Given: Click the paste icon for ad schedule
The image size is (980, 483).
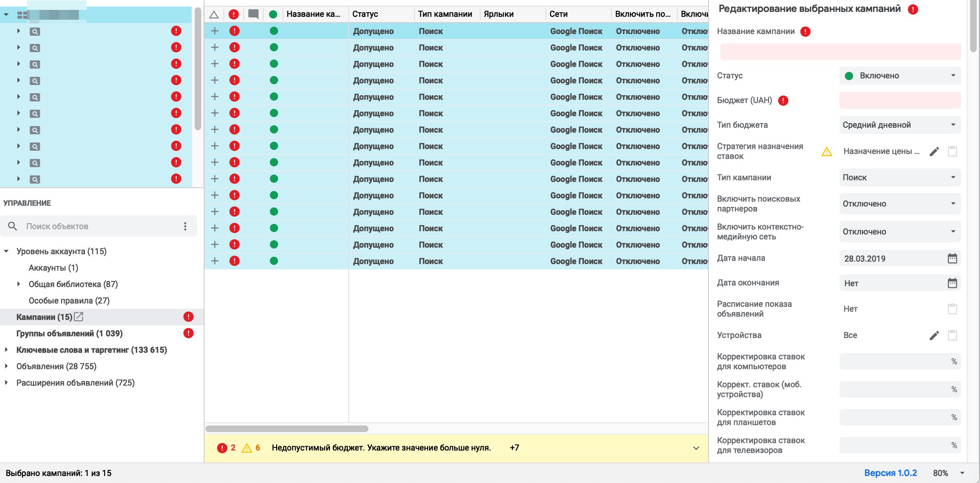Looking at the screenshot, I should [x=952, y=309].
